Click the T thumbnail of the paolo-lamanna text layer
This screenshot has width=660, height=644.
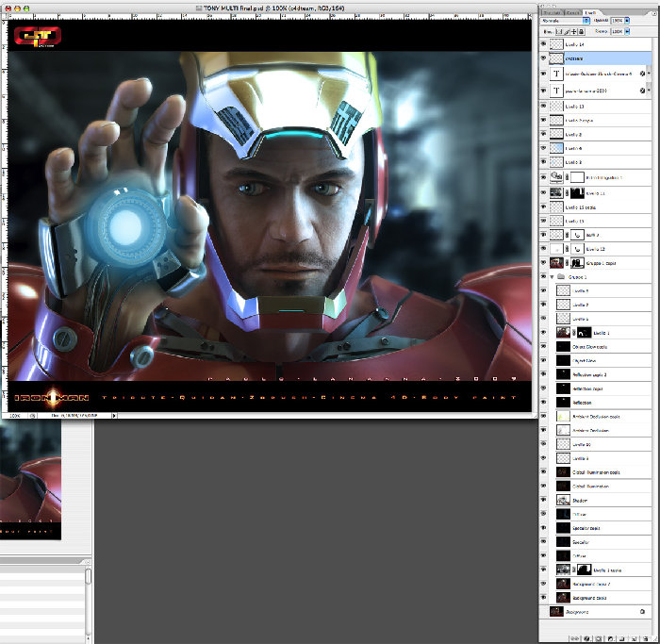556,91
